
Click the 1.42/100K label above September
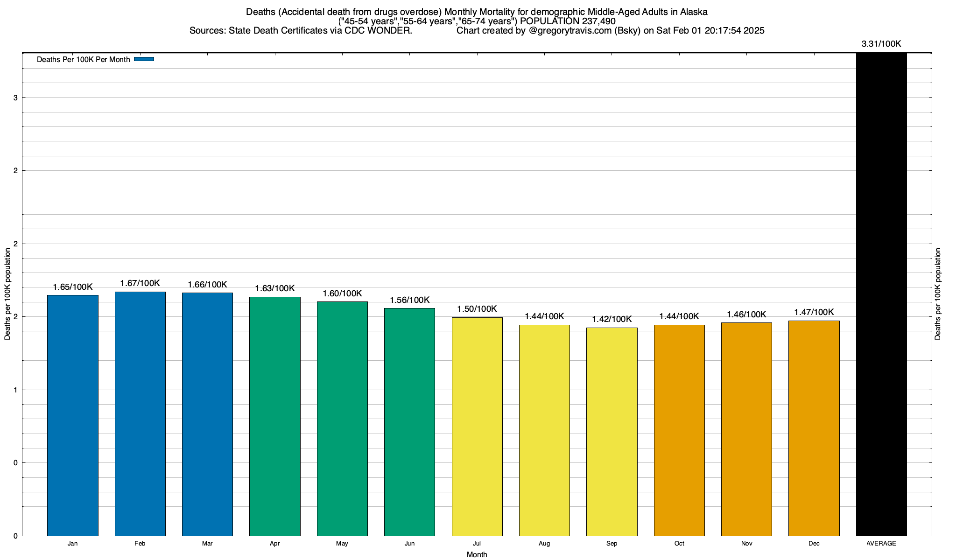tap(612, 319)
